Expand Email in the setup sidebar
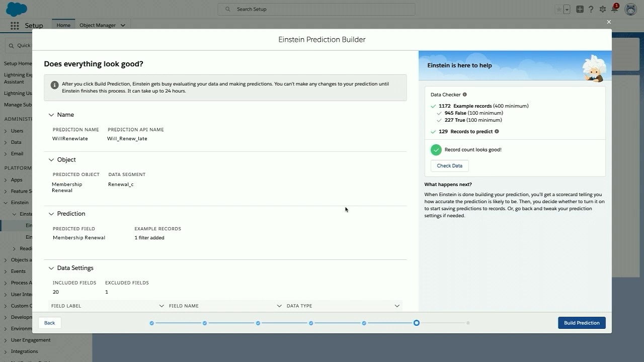Viewport: 644px width, 362px height. click(x=6, y=154)
